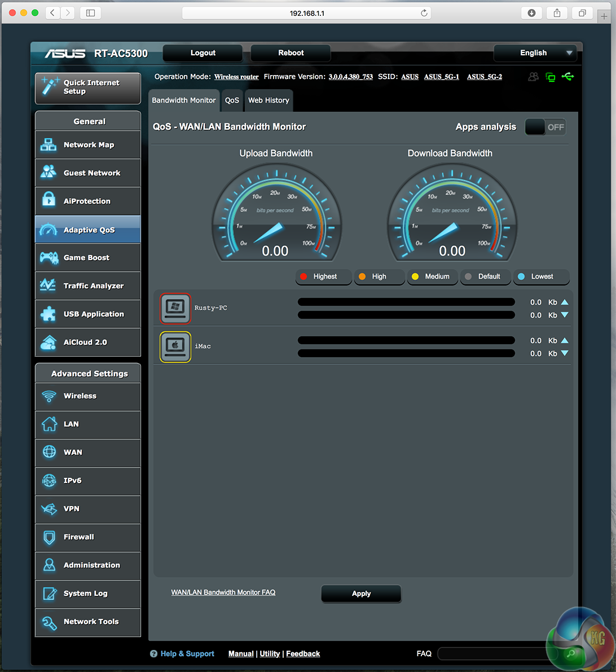Click the green network status icon
The height and width of the screenshot is (672, 616).
point(551,77)
